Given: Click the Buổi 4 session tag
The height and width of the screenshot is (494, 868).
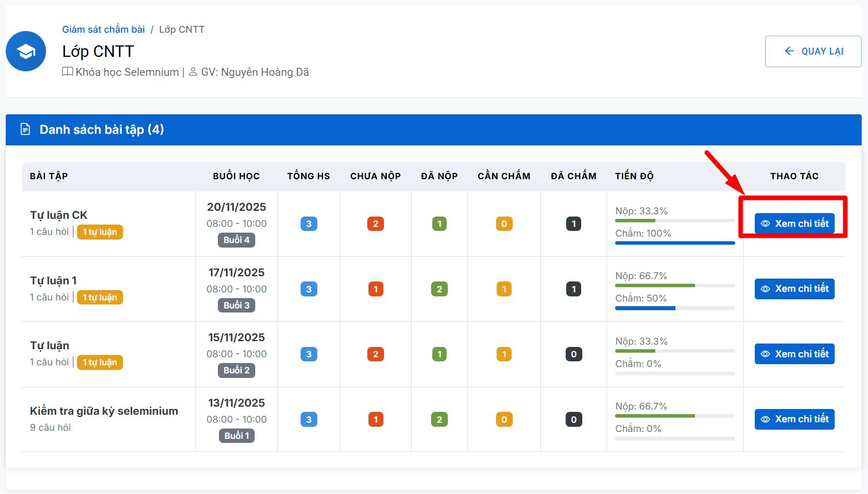Looking at the screenshot, I should (236, 240).
